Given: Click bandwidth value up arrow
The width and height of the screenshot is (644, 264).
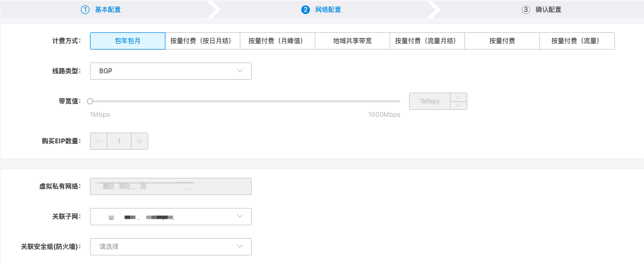Looking at the screenshot, I should point(458,98).
